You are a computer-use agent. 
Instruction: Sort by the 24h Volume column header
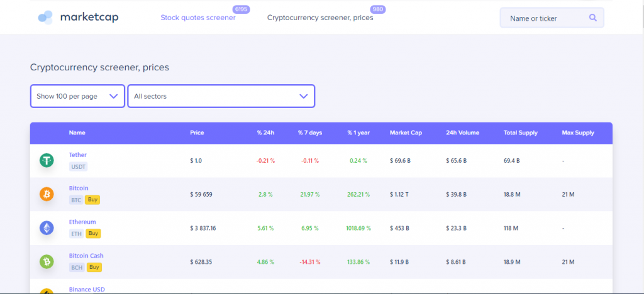pyautogui.click(x=462, y=133)
